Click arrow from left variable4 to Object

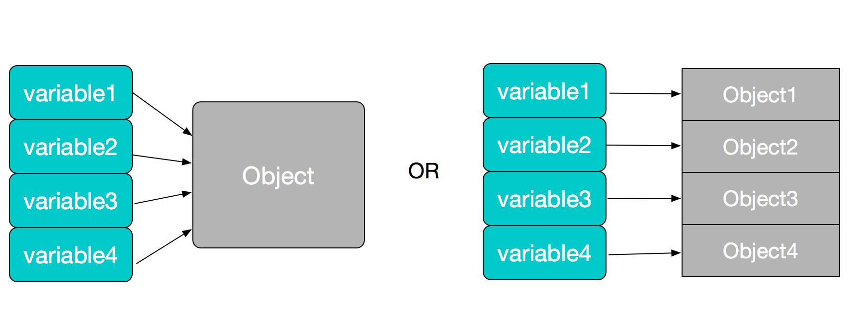pyautogui.click(x=164, y=246)
